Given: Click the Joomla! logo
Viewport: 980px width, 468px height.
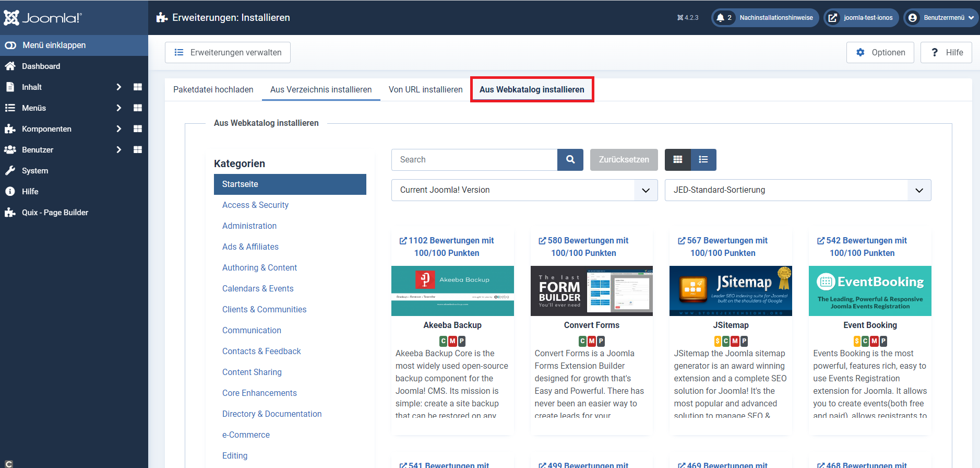Looking at the screenshot, I should (43, 18).
